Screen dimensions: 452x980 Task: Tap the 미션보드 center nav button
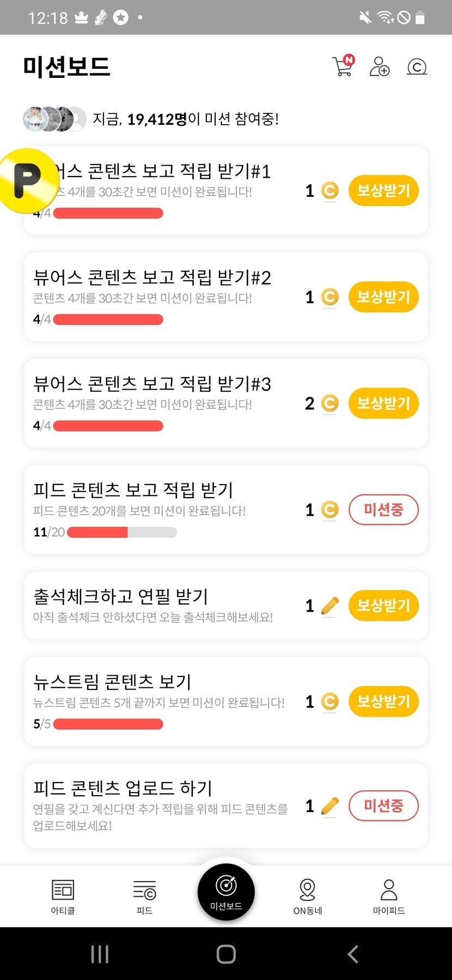coord(226,892)
